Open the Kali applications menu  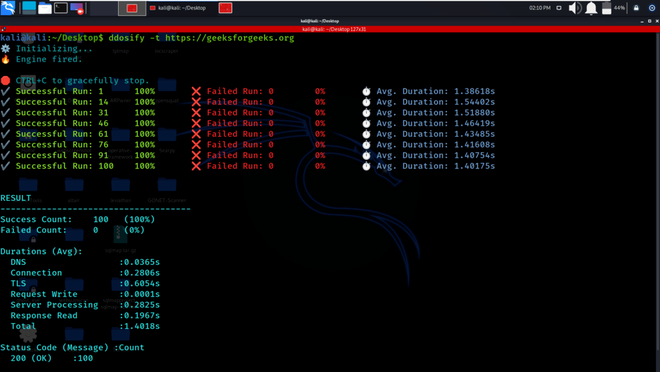(x=8, y=8)
